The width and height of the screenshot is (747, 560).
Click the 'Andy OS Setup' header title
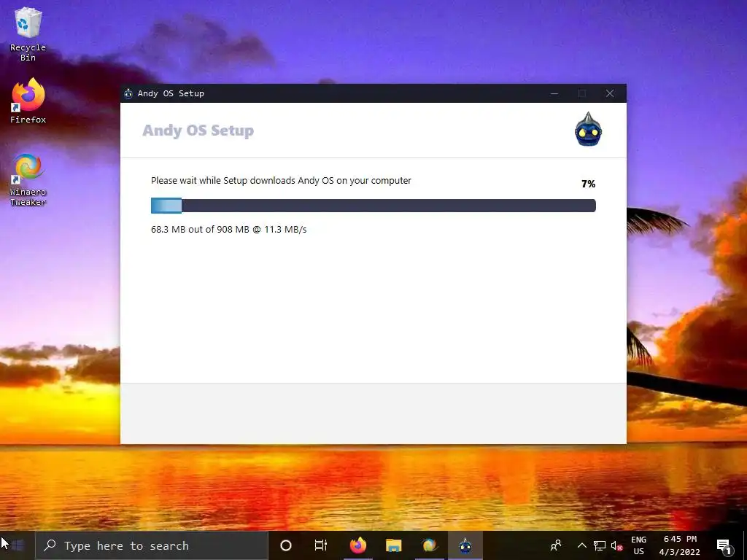click(x=198, y=130)
